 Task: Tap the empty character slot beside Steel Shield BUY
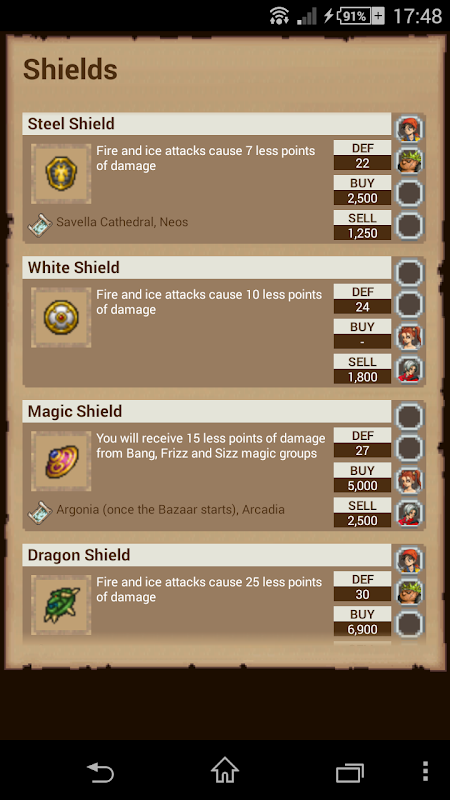click(410, 193)
